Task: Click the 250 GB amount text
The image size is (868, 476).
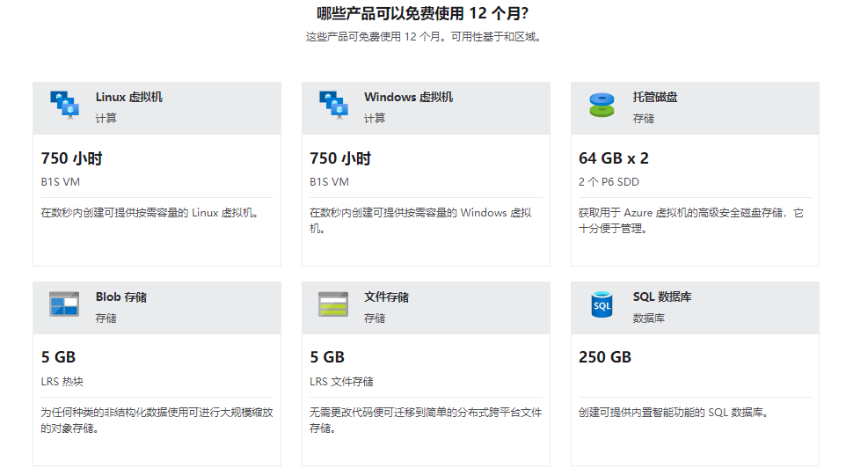Action: click(605, 357)
